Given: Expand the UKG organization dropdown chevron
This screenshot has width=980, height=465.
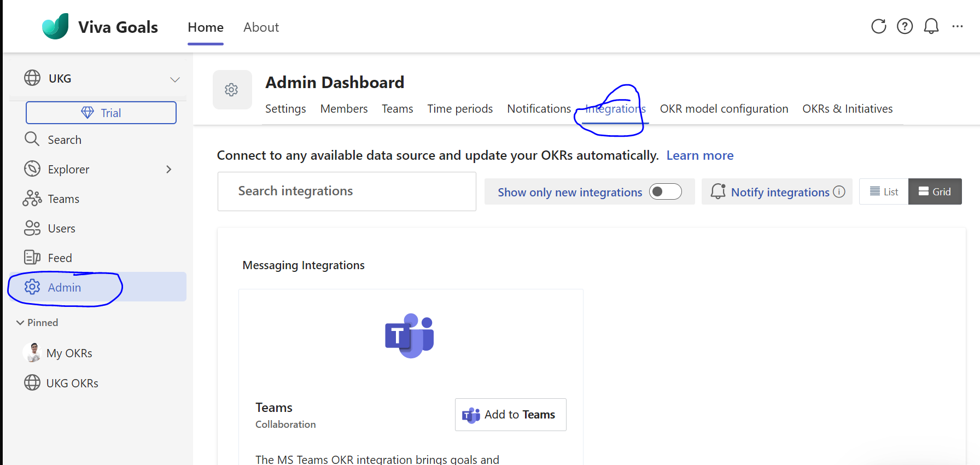Looking at the screenshot, I should click(x=175, y=79).
